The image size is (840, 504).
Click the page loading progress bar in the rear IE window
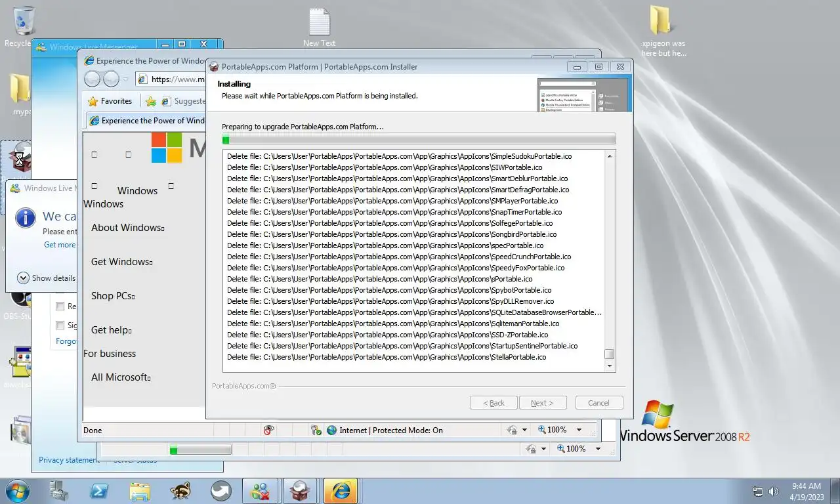click(x=200, y=450)
